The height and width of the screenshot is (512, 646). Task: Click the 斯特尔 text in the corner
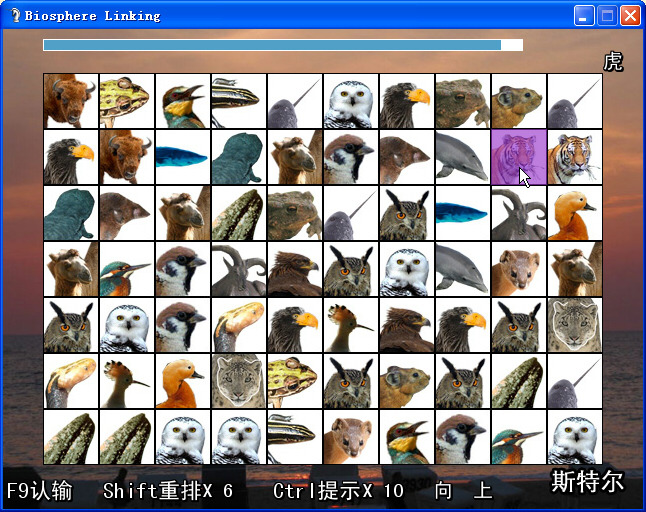click(x=588, y=481)
